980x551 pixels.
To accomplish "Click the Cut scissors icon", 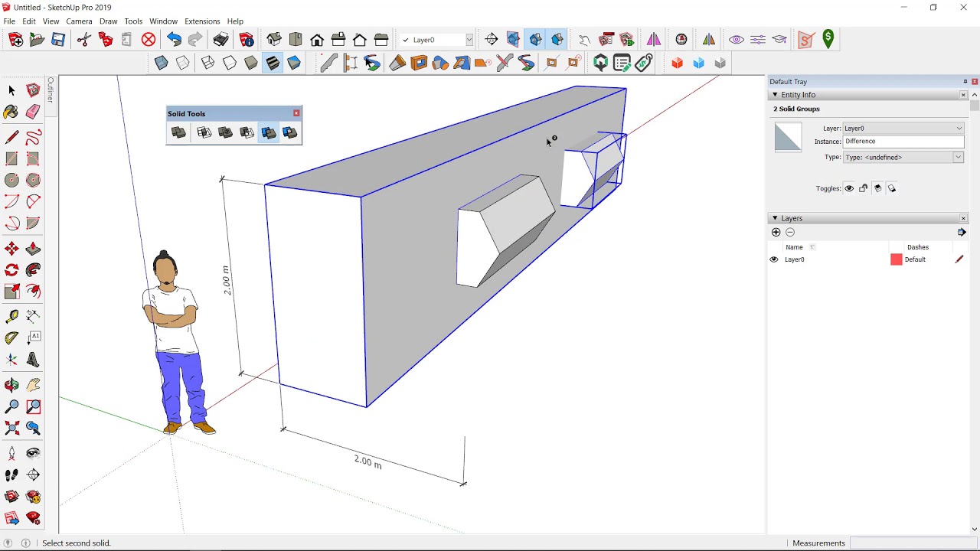I will tap(84, 40).
